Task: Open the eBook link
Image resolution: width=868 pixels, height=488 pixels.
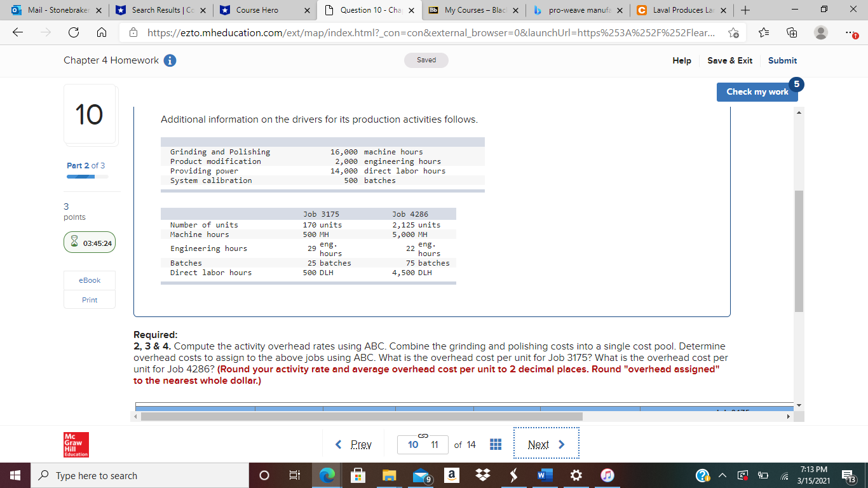Action: pyautogui.click(x=89, y=280)
